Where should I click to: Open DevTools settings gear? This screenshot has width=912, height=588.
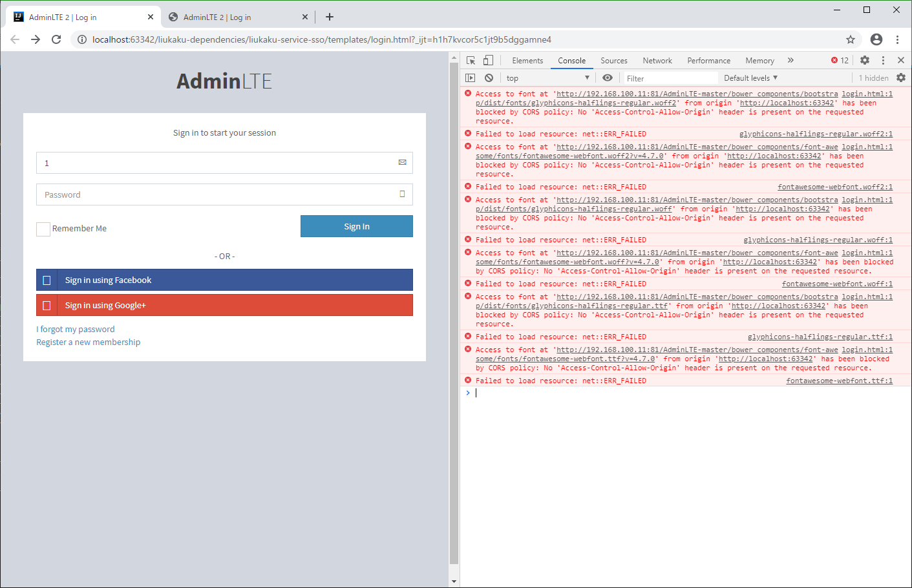[x=865, y=60]
